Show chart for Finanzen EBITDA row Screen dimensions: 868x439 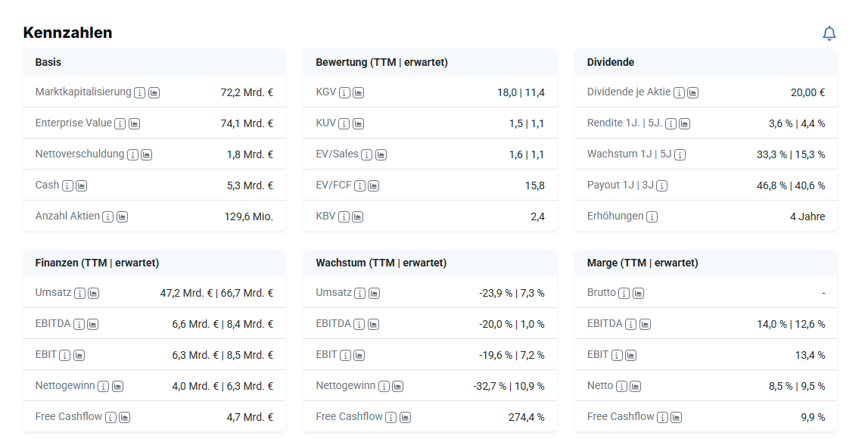click(93, 324)
